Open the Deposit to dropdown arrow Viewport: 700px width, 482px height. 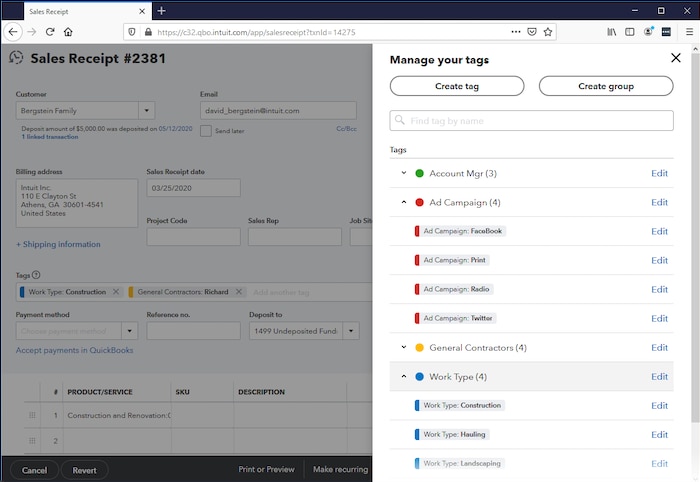pyautogui.click(x=351, y=331)
